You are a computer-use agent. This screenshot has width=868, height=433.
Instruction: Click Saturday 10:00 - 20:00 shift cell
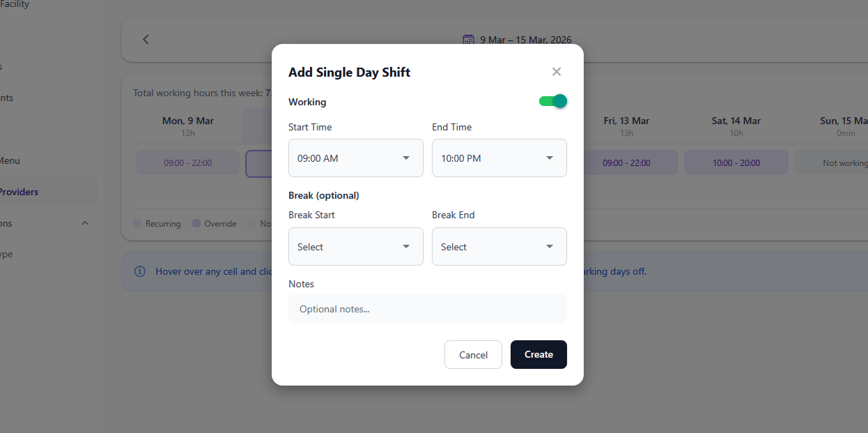point(736,163)
